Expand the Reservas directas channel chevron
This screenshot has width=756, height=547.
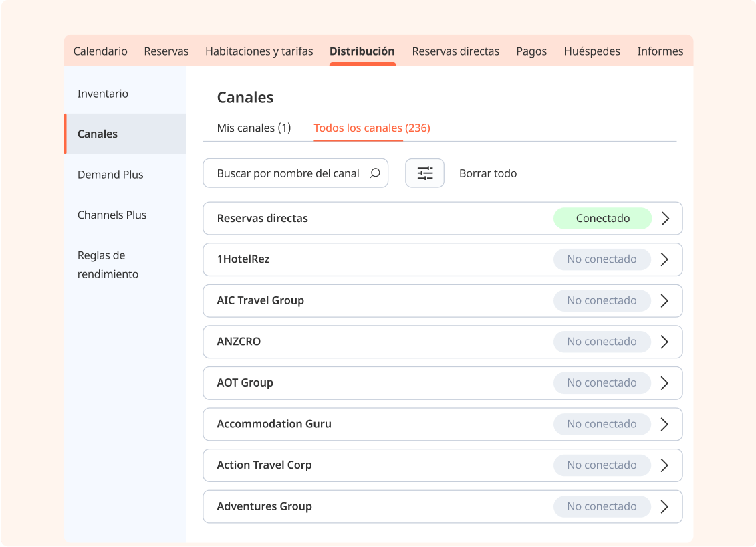click(664, 219)
